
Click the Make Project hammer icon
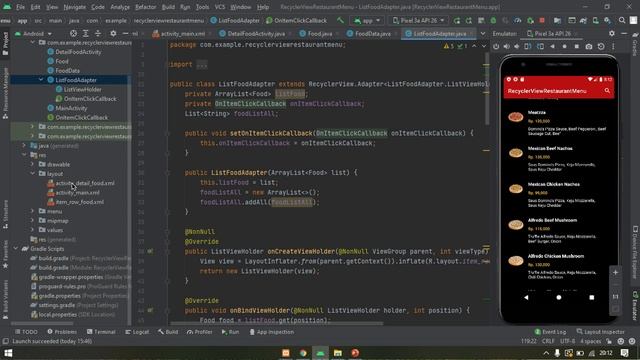click(x=340, y=20)
